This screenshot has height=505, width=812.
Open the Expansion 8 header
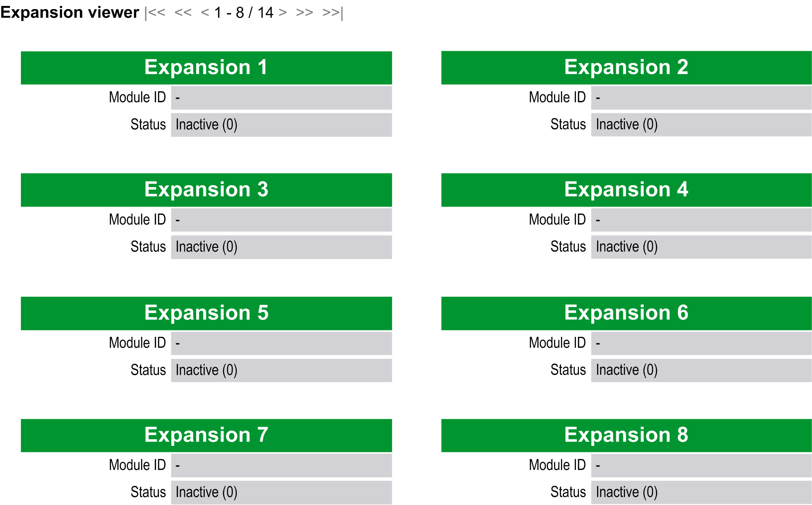click(626, 435)
